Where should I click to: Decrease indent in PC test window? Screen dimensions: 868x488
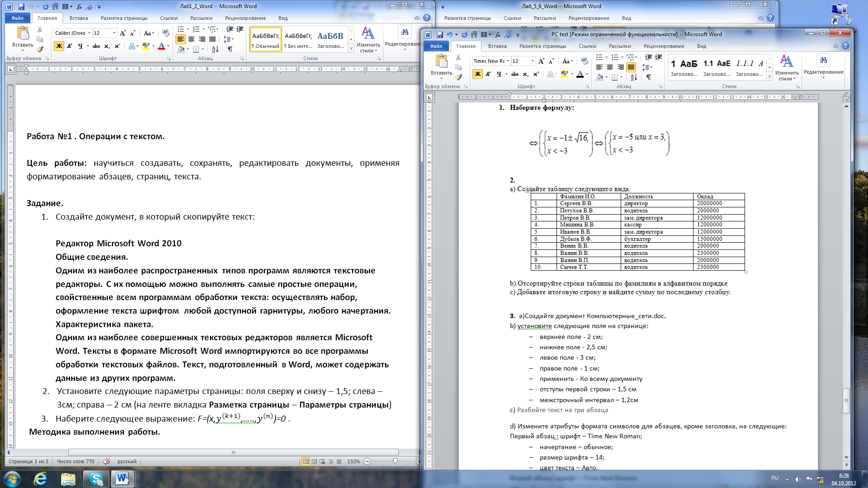648,57
